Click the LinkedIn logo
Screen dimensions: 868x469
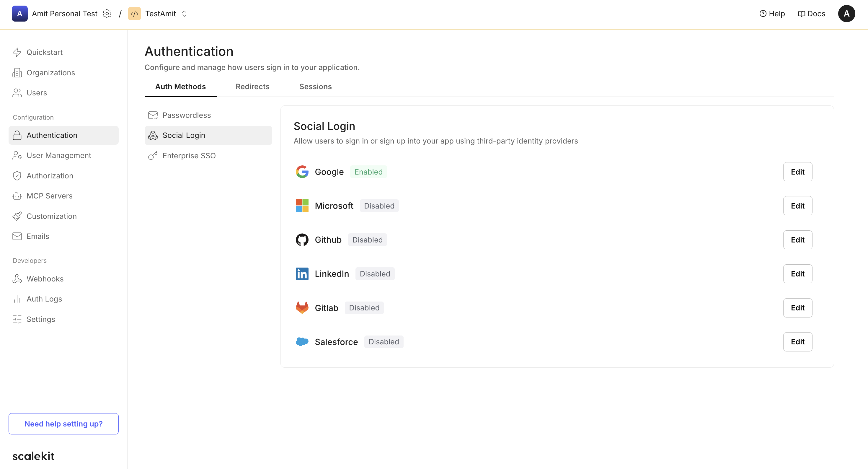pos(302,274)
